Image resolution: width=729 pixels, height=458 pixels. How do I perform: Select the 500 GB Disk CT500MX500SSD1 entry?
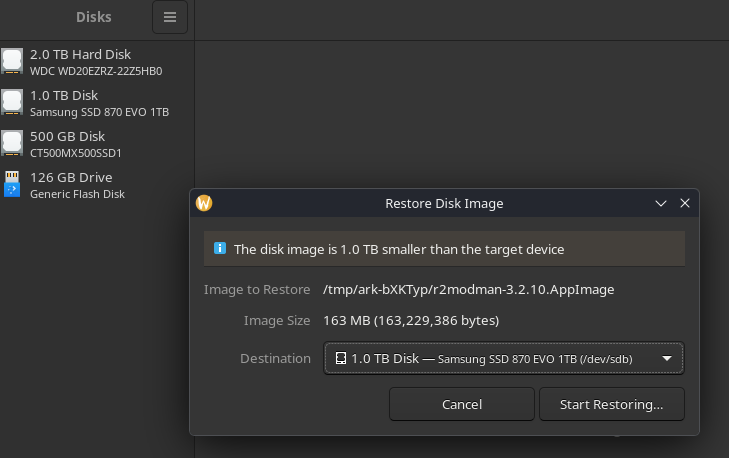[97, 144]
